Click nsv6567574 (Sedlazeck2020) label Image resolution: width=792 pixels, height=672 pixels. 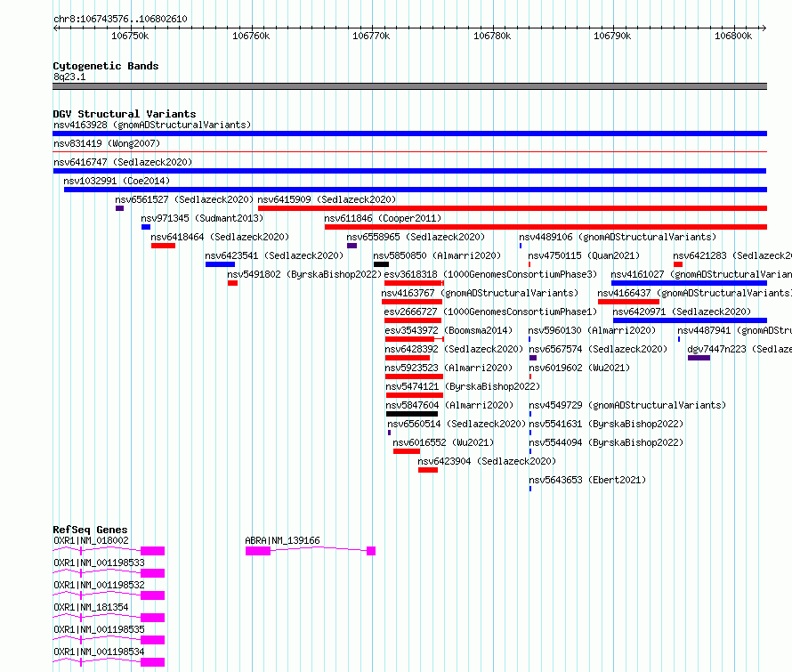click(598, 349)
